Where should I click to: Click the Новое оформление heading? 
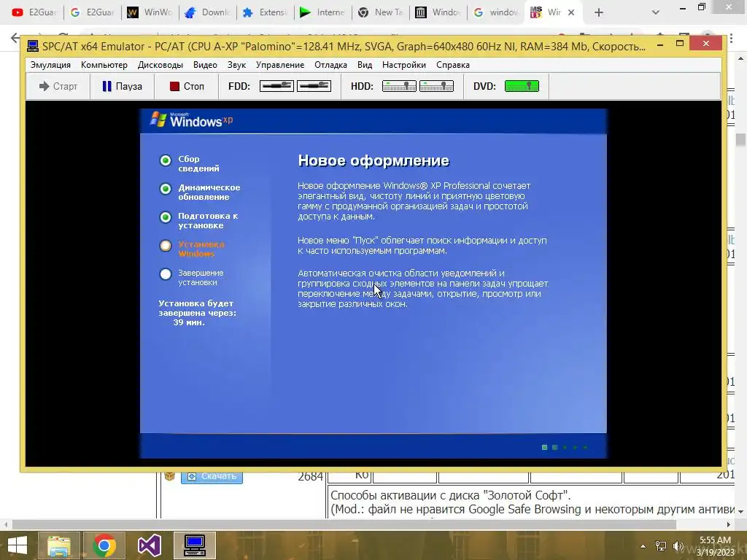pyautogui.click(x=373, y=160)
